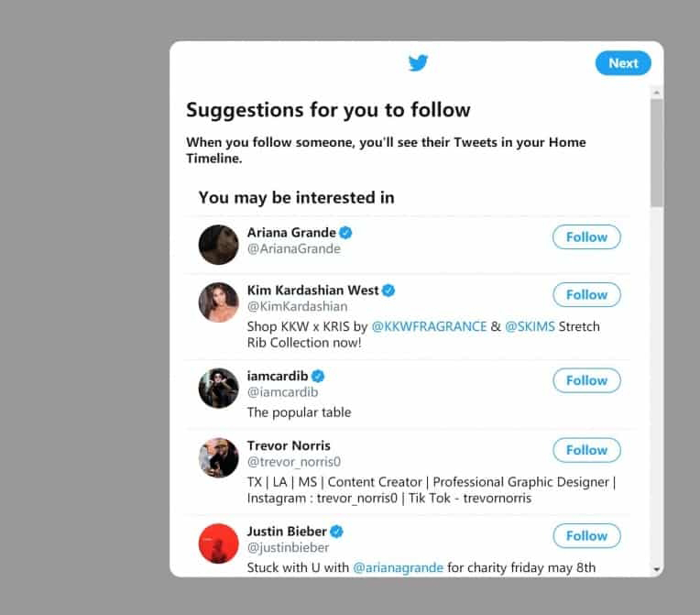Viewport: 700px width, 615px height.
Task: Open the @KKWFRAGRANCE mention link
Action: point(429,326)
